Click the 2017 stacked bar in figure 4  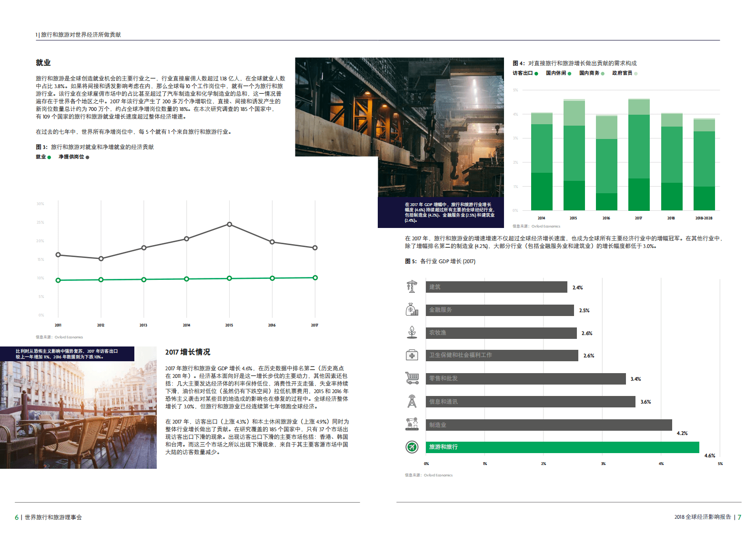click(x=639, y=154)
